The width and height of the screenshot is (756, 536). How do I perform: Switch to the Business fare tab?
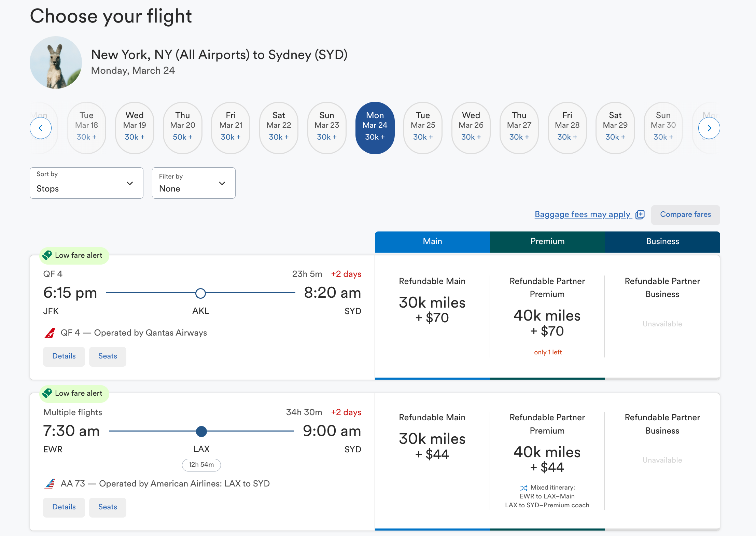[x=662, y=242]
